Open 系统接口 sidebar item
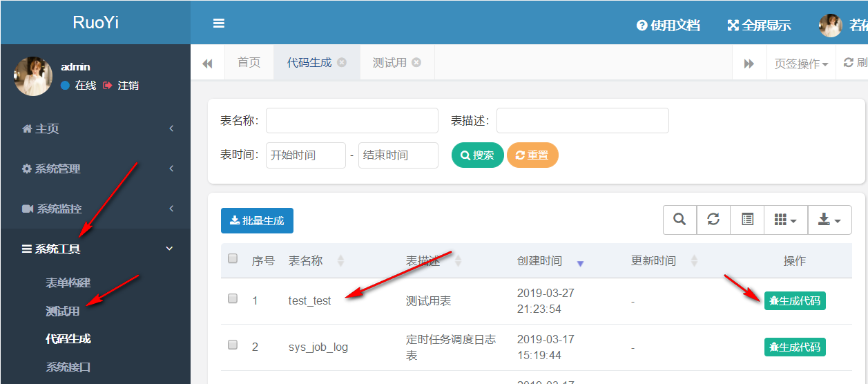Viewport: 868px width, 384px height. coord(68,367)
